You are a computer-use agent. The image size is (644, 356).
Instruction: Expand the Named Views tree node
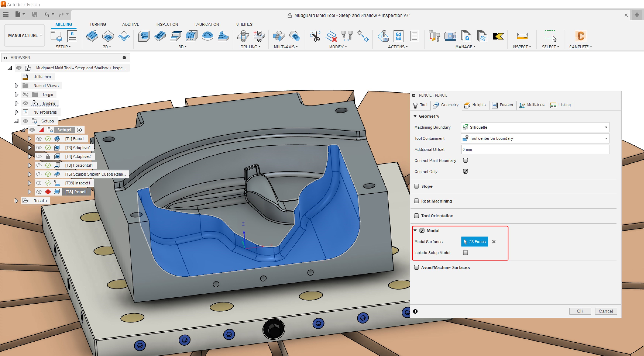tap(16, 86)
